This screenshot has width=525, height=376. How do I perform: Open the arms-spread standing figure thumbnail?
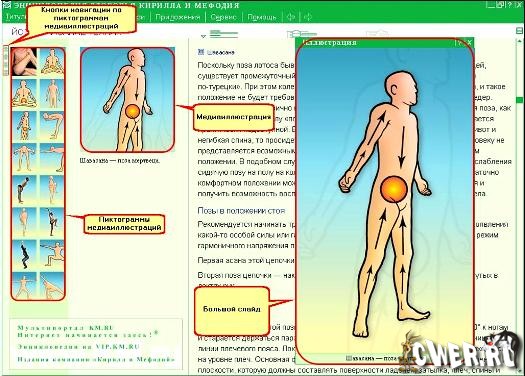(x=24, y=158)
